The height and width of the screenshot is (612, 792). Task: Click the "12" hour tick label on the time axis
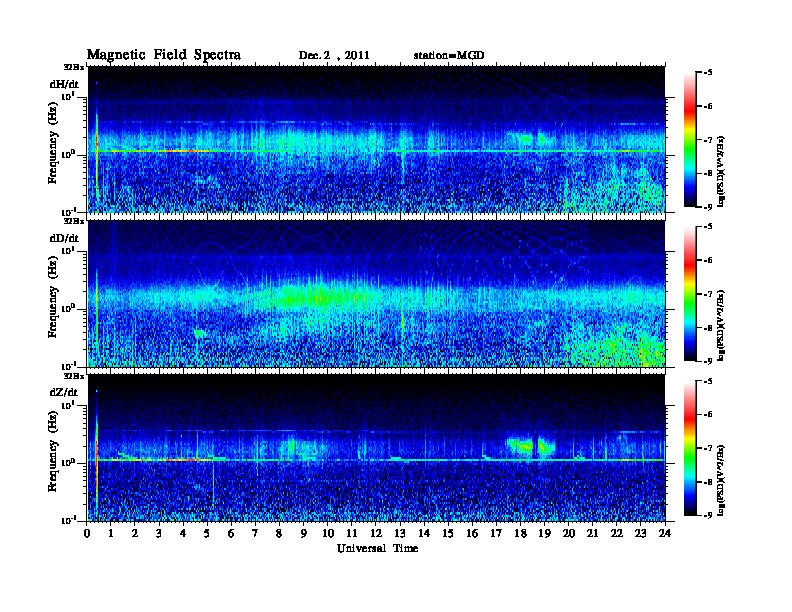point(376,533)
